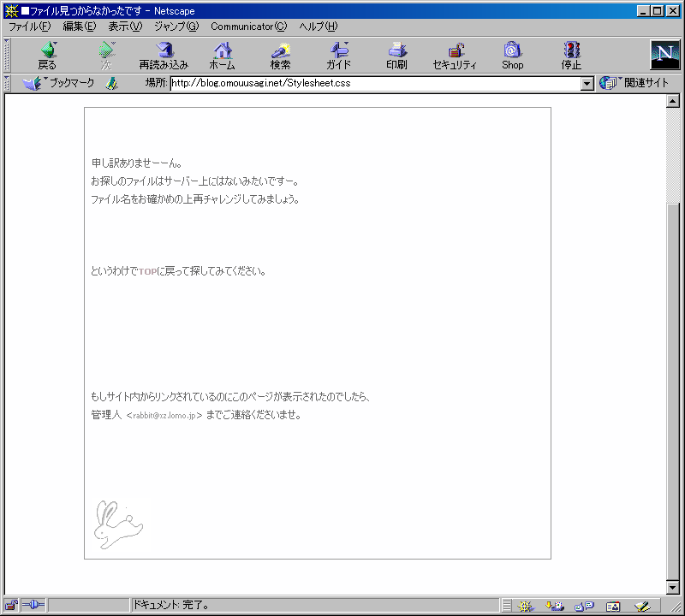Open Security (セキュリティ) toolbar icon
685x616 pixels.
click(x=455, y=56)
